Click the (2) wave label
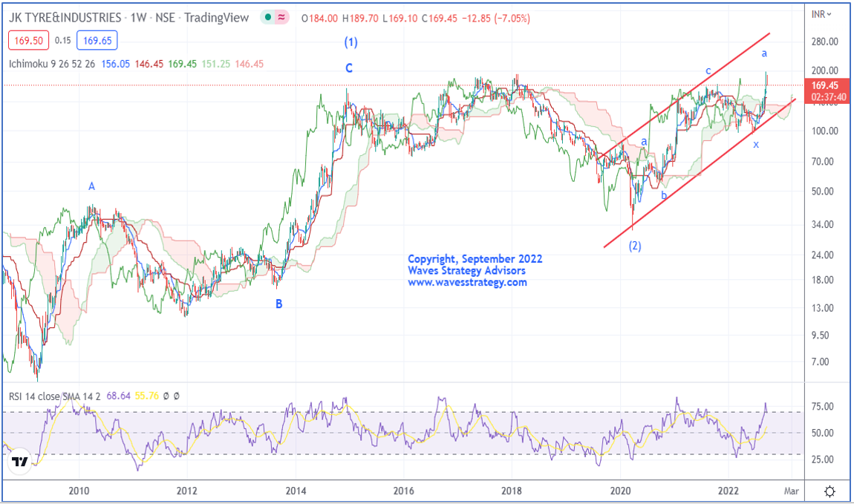The height and width of the screenshot is (504, 854). [x=634, y=246]
